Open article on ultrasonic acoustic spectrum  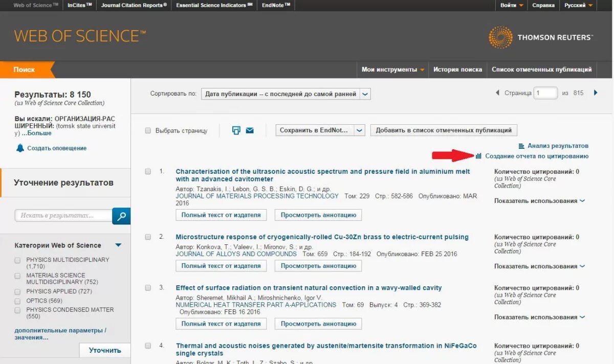pos(323,175)
